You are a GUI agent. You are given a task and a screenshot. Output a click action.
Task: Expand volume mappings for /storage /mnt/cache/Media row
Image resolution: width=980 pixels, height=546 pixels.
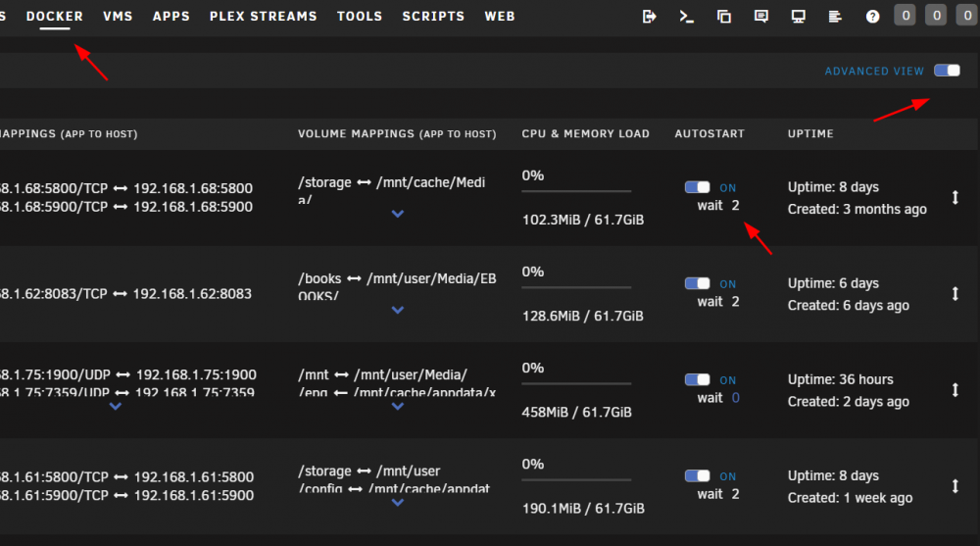click(398, 214)
